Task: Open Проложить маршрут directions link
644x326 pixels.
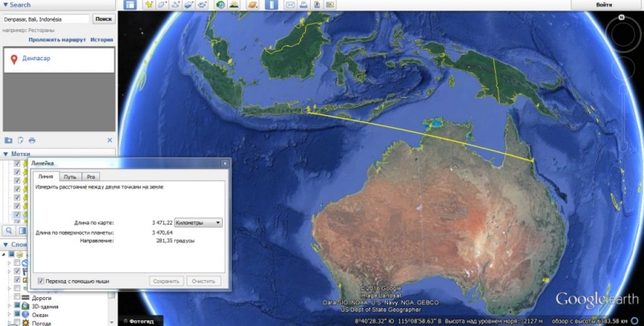Action: tap(57, 39)
